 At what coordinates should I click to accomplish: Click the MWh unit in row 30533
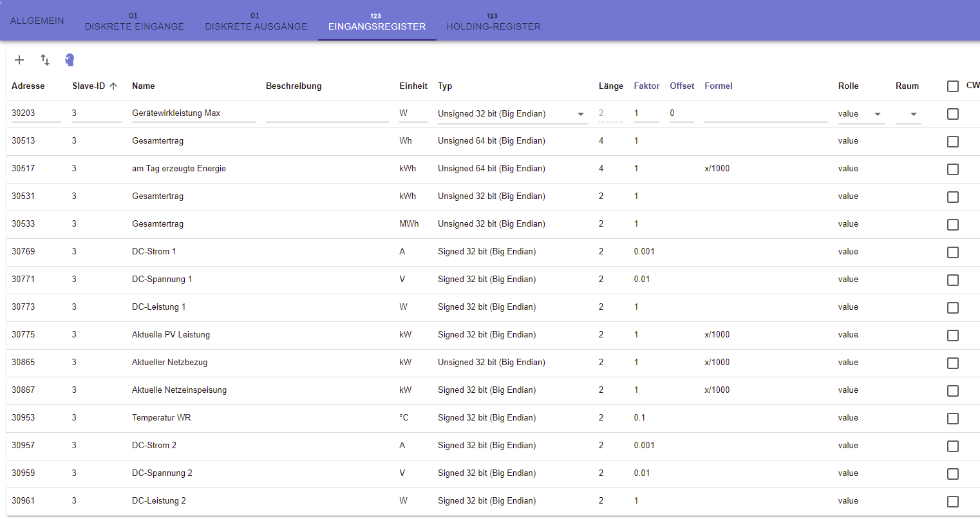(409, 224)
